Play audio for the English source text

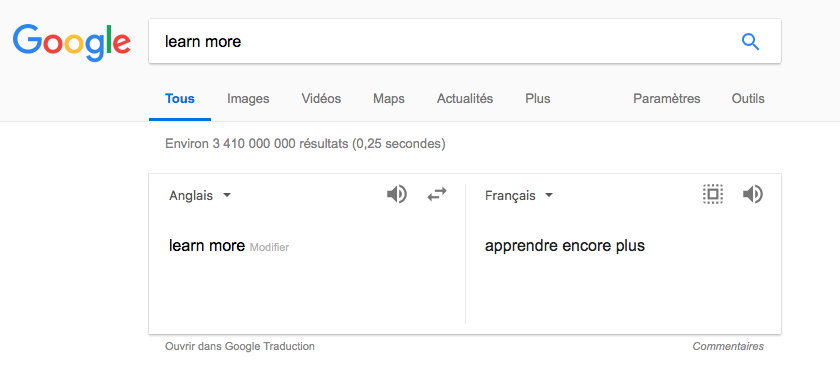coord(397,194)
